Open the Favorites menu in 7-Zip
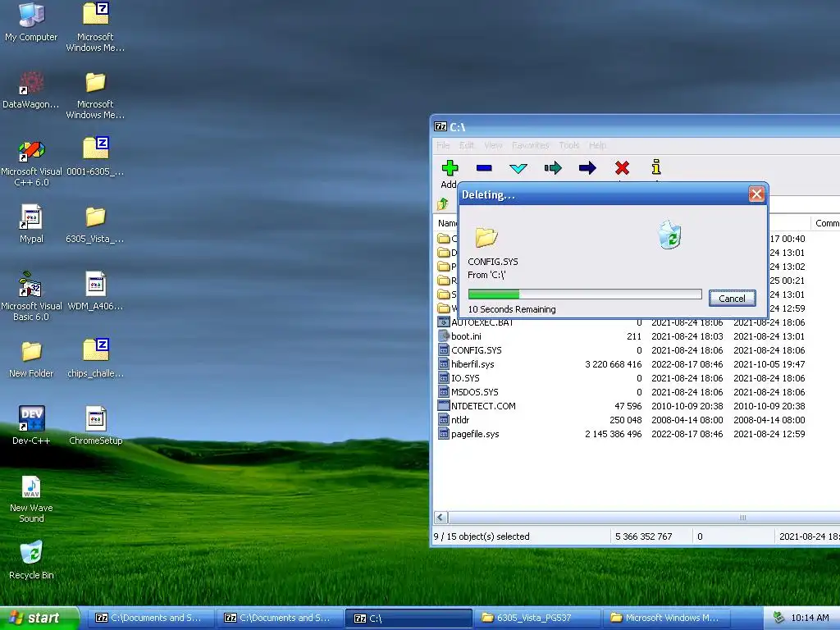The height and width of the screenshot is (630, 840). click(x=531, y=145)
